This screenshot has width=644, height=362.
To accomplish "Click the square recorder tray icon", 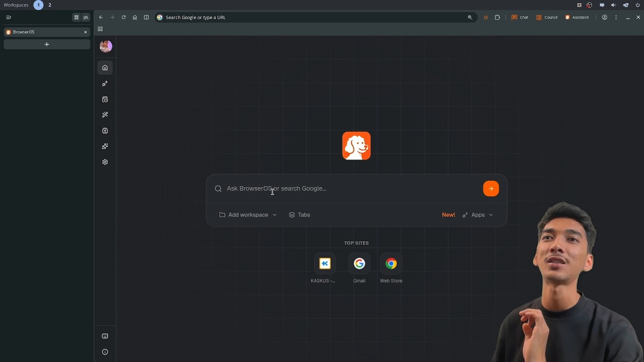I will pyautogui.click(x=579, y=5).
